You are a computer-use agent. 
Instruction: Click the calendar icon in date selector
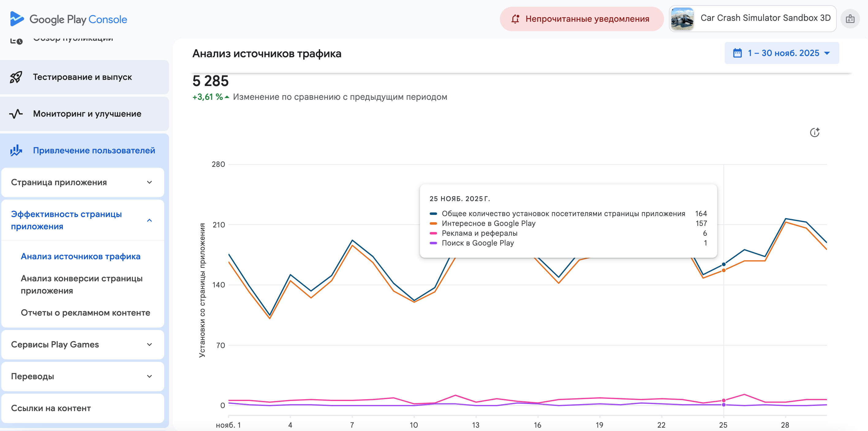click(737, 53)
